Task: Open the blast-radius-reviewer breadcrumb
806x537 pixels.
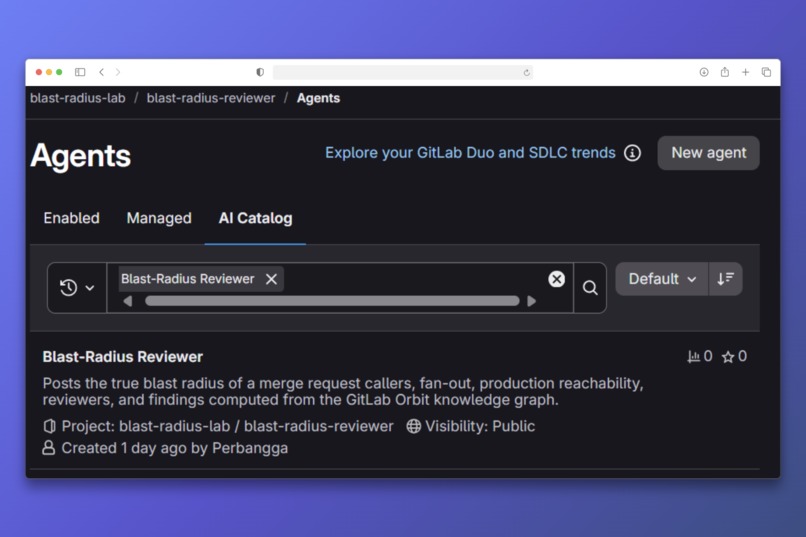Action: click(211, 98)
